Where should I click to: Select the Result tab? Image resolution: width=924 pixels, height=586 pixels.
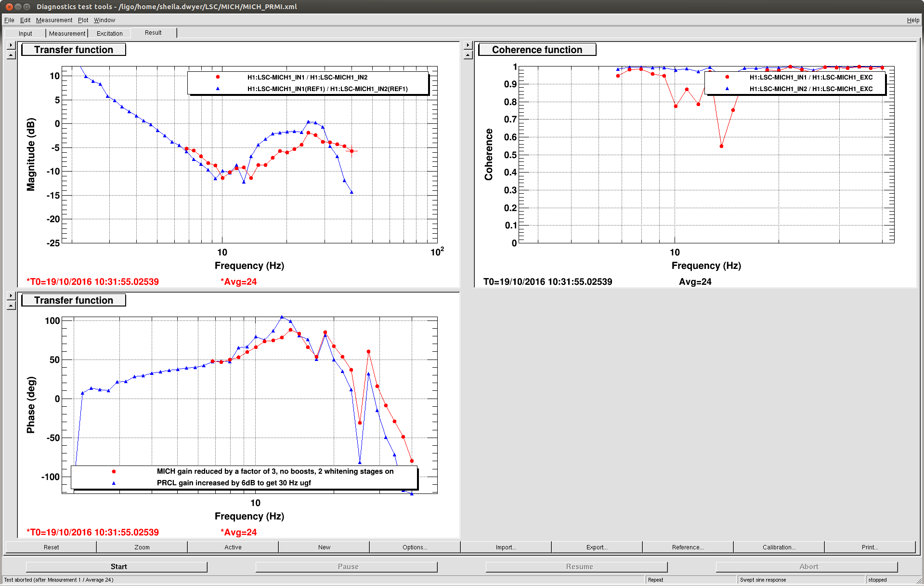click(x=153, y=33)
